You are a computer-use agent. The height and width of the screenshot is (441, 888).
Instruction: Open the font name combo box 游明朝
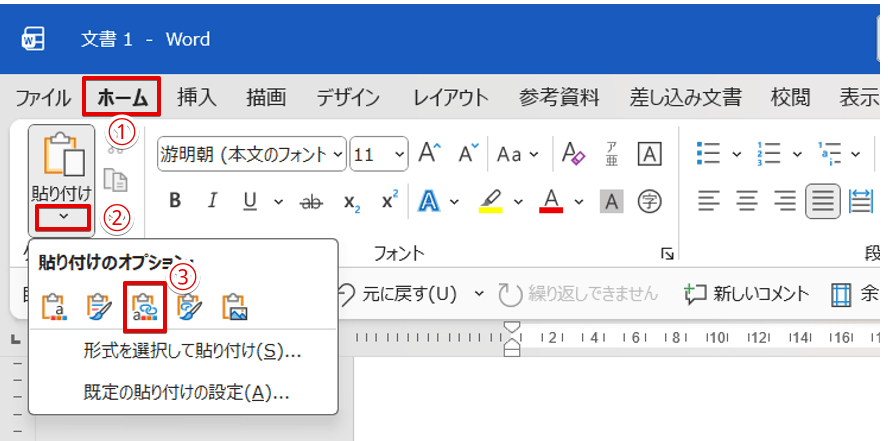pyautogui.click(x=251, y=154)
